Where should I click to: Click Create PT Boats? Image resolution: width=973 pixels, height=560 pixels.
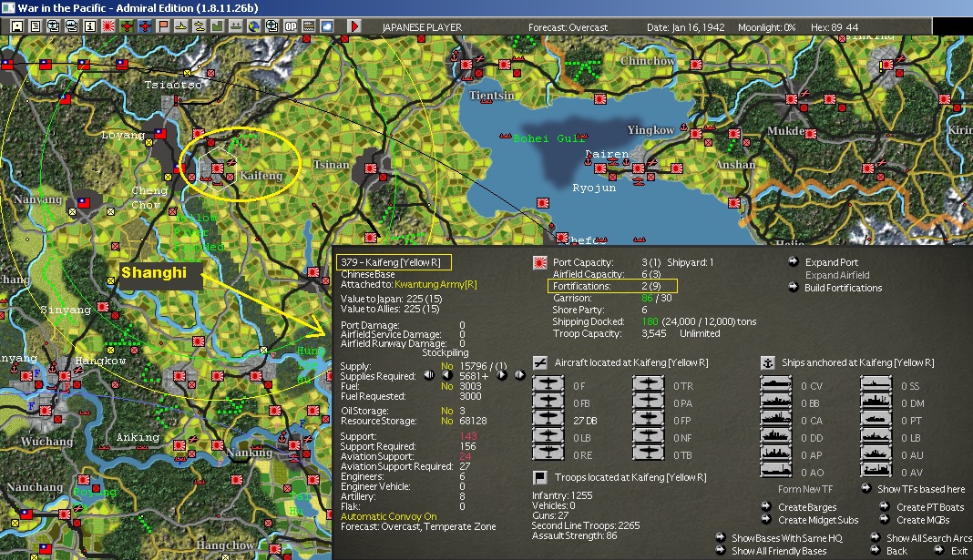(x=930, y=507)
